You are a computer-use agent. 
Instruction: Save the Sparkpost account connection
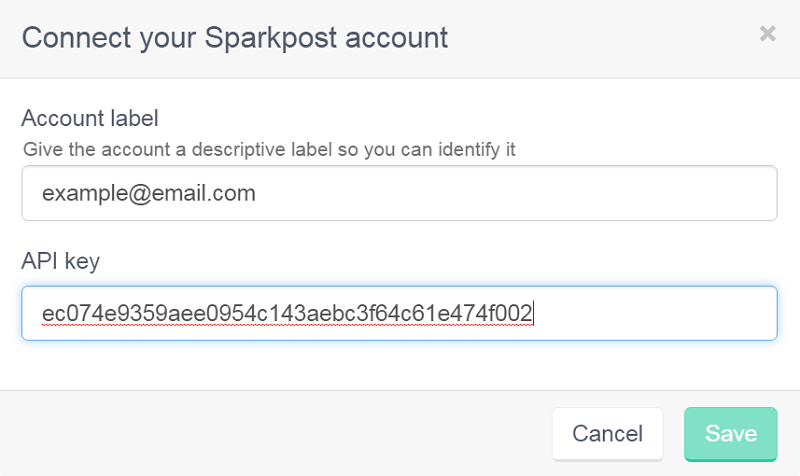click(731, 434)
